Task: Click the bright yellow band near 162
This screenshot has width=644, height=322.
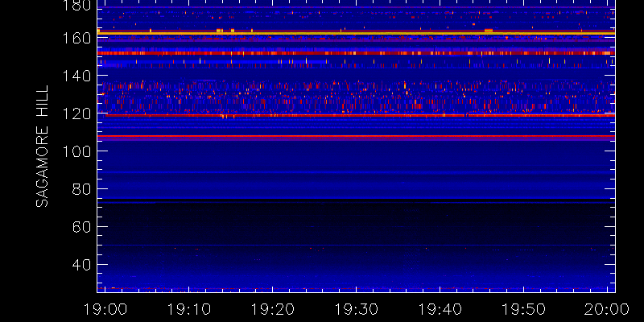Action: point(356,33)
